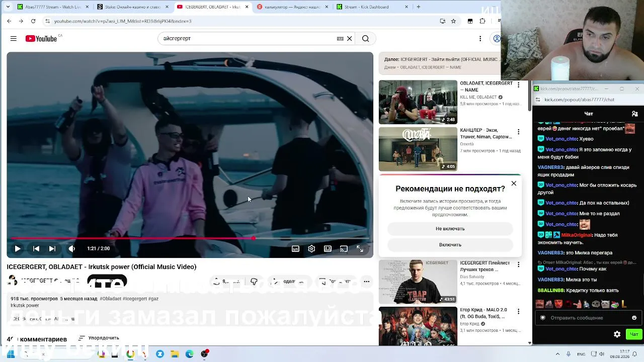Reload the YouTube page
Image resolution: width=644 pixels, height=362 pixels.
tap(33, 21)
